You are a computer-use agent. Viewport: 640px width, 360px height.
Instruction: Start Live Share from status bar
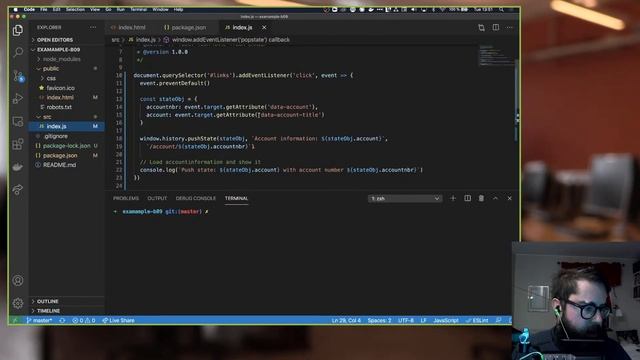coord(118,320)
